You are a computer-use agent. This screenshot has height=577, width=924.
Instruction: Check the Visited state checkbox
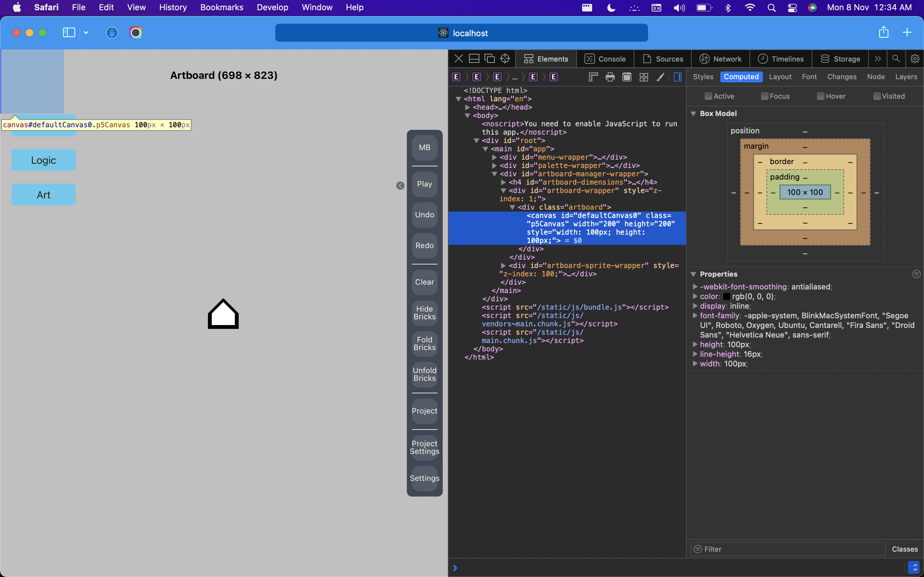click(x=877, y=96)
